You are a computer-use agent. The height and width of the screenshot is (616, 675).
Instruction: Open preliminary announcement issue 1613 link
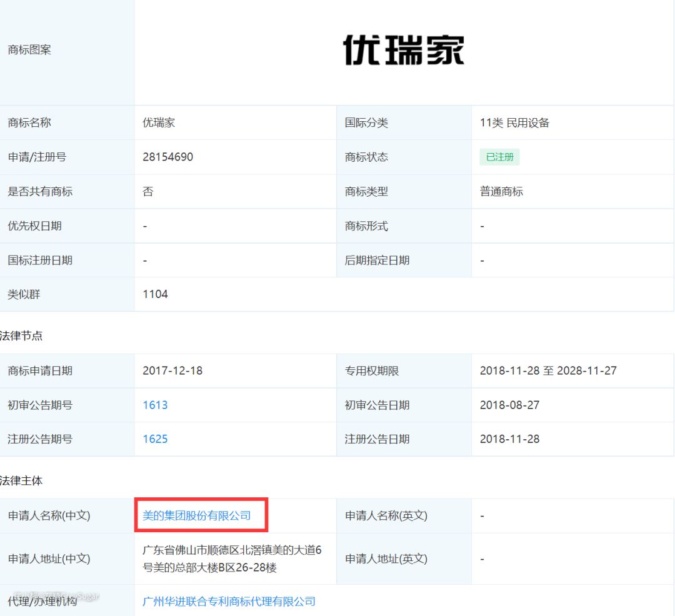click(155, 405)
